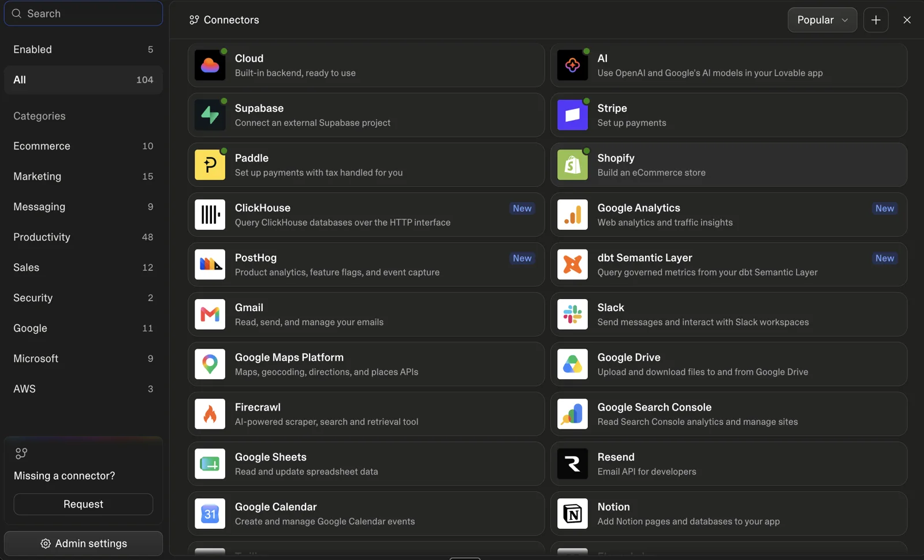Screen dimensions: 924x560
Task: Filter by Productivity category
Action: 83,237
